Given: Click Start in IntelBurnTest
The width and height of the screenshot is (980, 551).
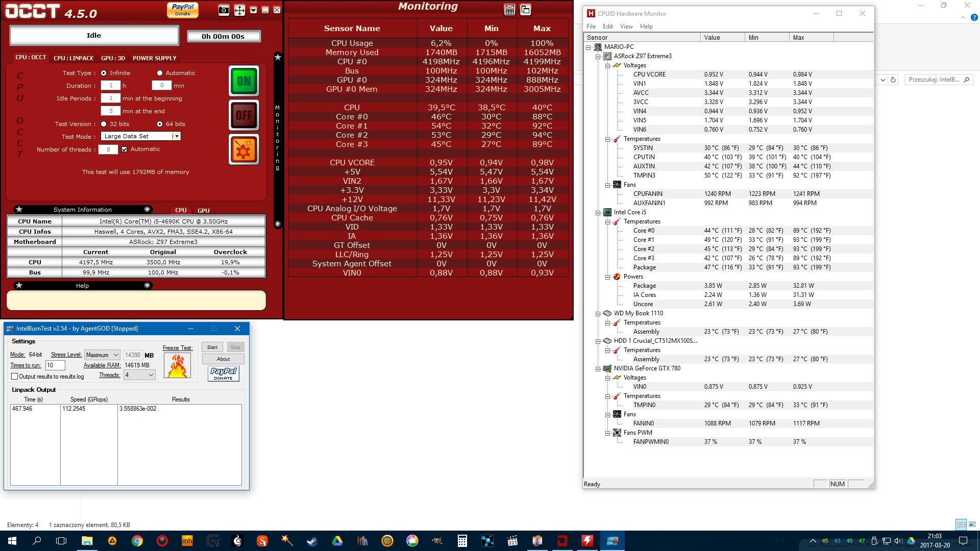Looking at the screenshot, I should click(212, 347).
